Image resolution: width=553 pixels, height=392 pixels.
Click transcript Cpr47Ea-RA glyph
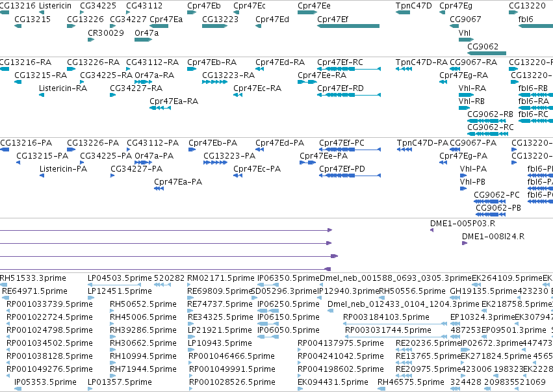pos(160,108)
